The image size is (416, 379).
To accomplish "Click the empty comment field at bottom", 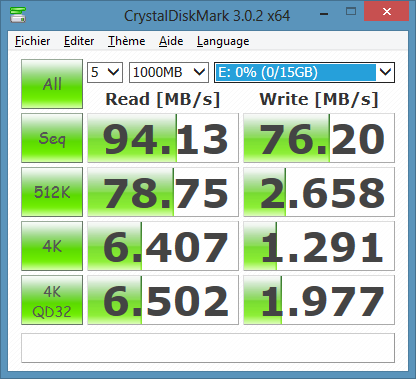I will (x=208, y=348).
